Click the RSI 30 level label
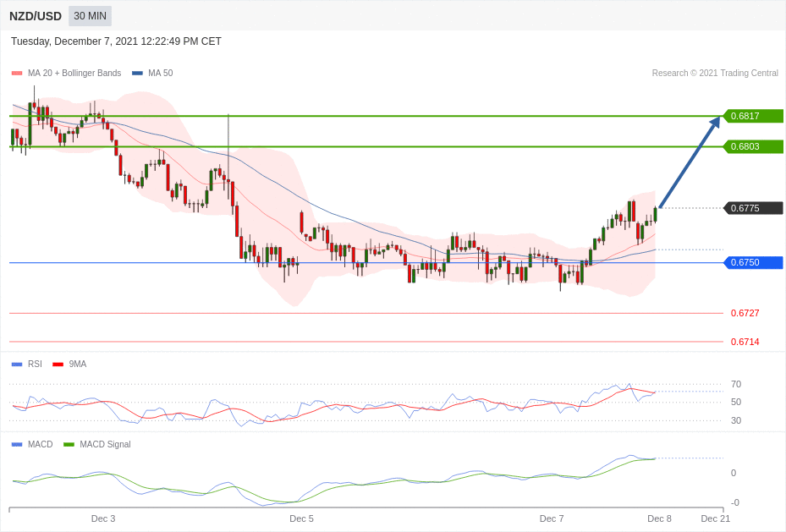The image size is (786, 532). tap(736, 420)
